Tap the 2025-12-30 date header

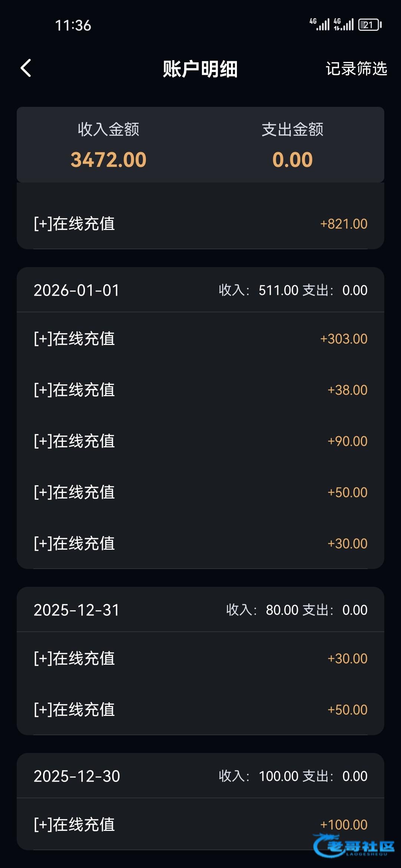click(76, 776)
